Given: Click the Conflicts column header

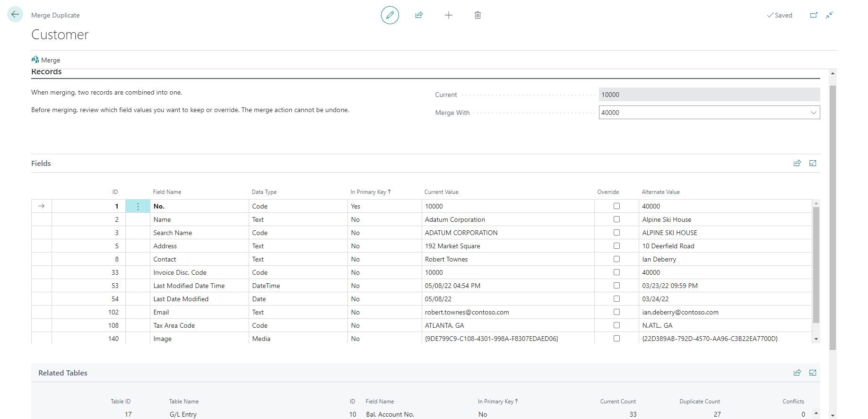Looking at the screenshot, I should [x=793, y=402].
